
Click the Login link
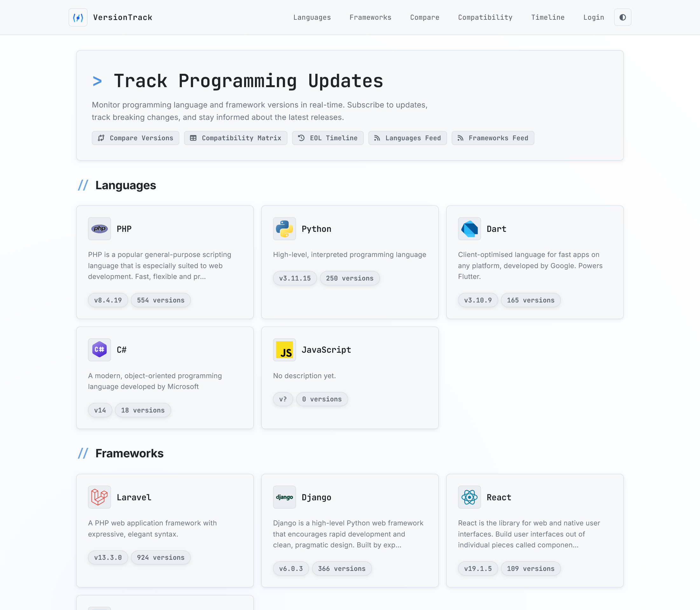(594, 17)
